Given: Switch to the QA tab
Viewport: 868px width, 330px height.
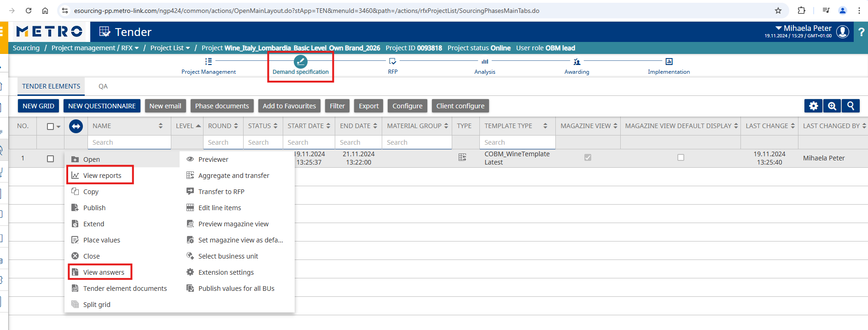Looking at the screenshot, I should [x=103, y=86].
